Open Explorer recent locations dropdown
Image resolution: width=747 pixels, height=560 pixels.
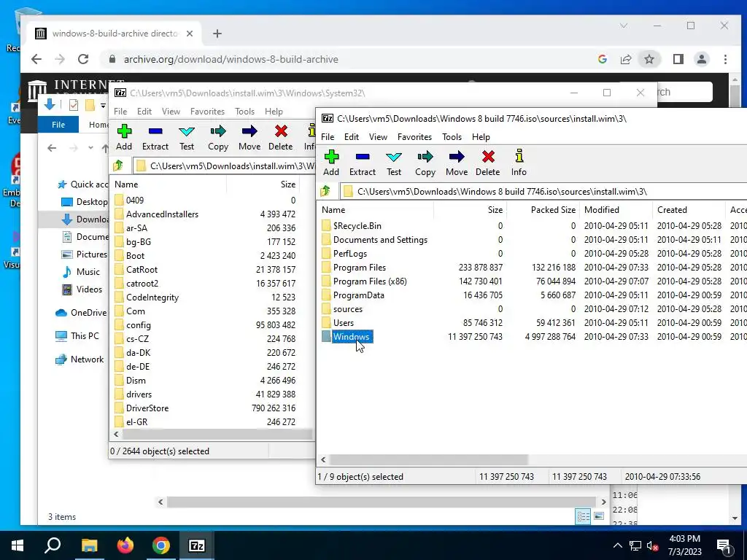(90, 148)
